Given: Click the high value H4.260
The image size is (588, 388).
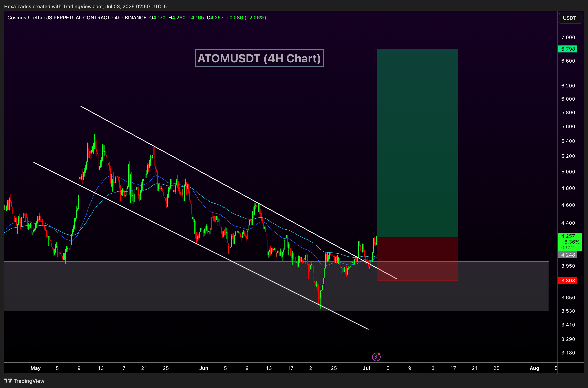Looking at the screenshot, I should (x=177, y=17).
